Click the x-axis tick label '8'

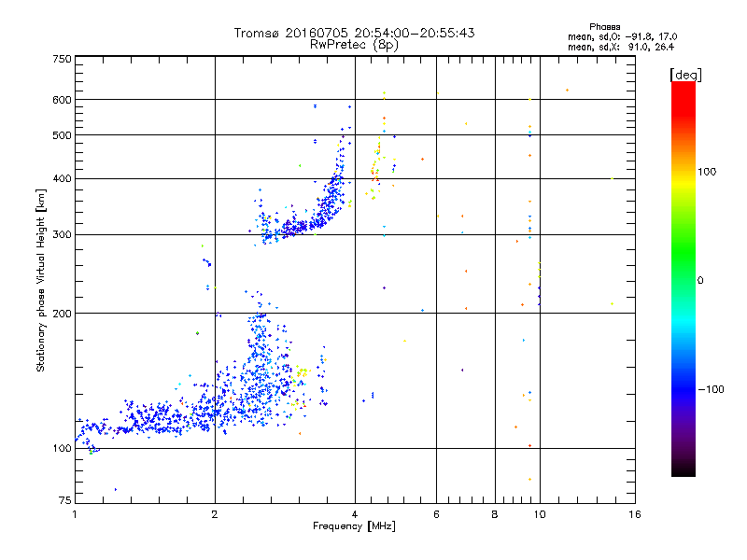point(495,514)
